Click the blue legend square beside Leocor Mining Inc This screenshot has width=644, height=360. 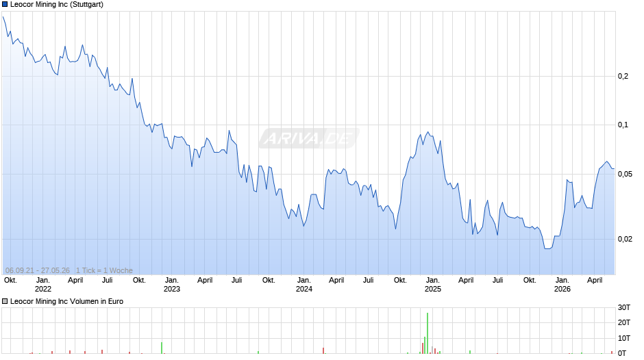5,5
